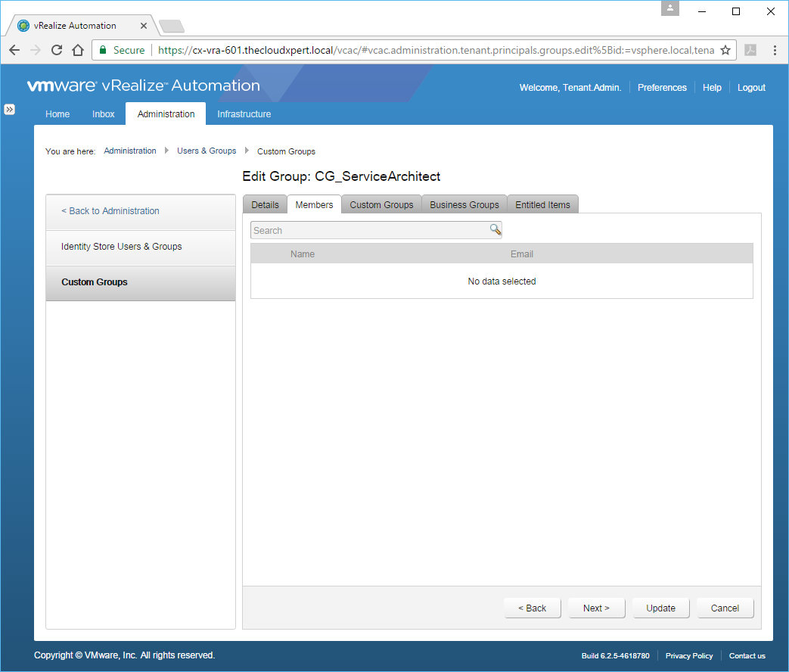
Task: Click the Next > button
Action: coord(596,608)
